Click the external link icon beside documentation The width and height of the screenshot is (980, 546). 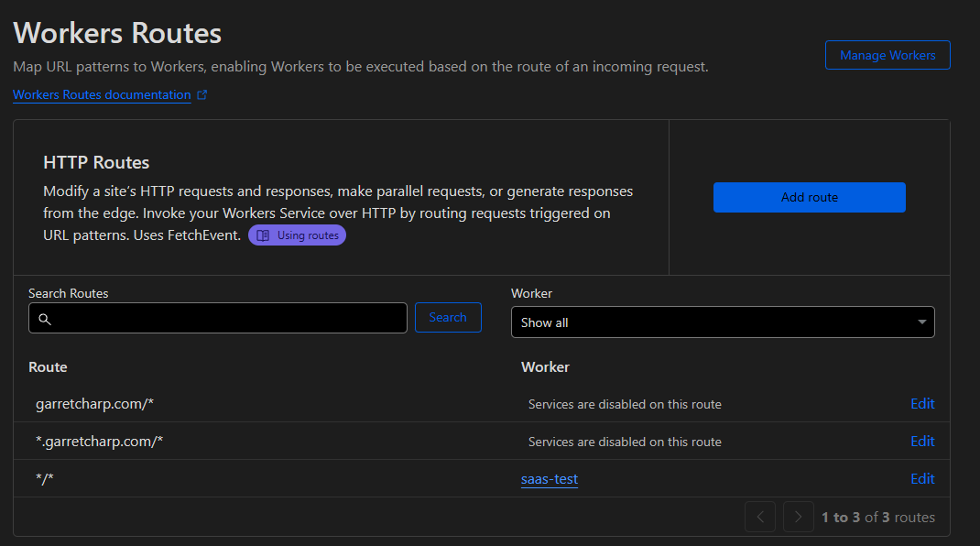[x=202, y=95]
